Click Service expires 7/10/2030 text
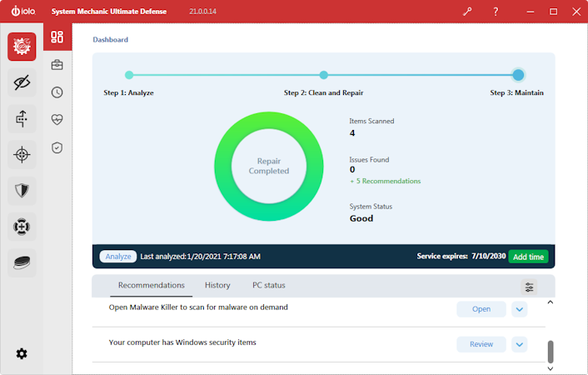588x375 pixels. (461, 256)
